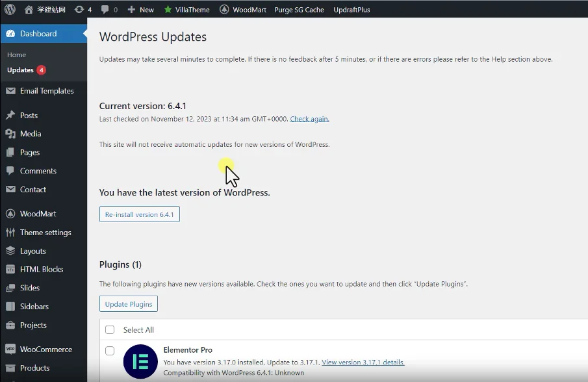The image size is (588, 382).
Task: Click the Layouts stack icon
Action: click(x=10, y=251)
